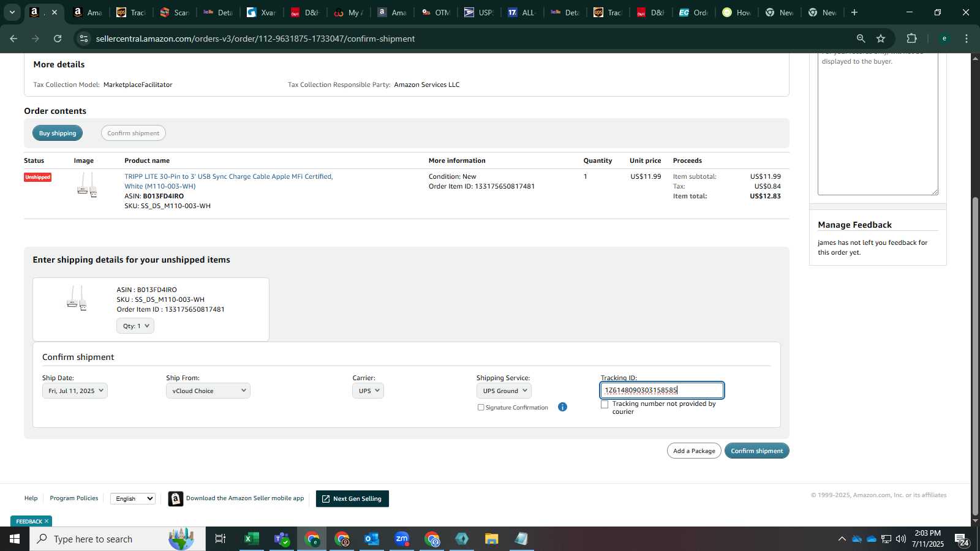Open the English language selector
Viewport: 980px width, 551px height.
click(x=133, y=499)
